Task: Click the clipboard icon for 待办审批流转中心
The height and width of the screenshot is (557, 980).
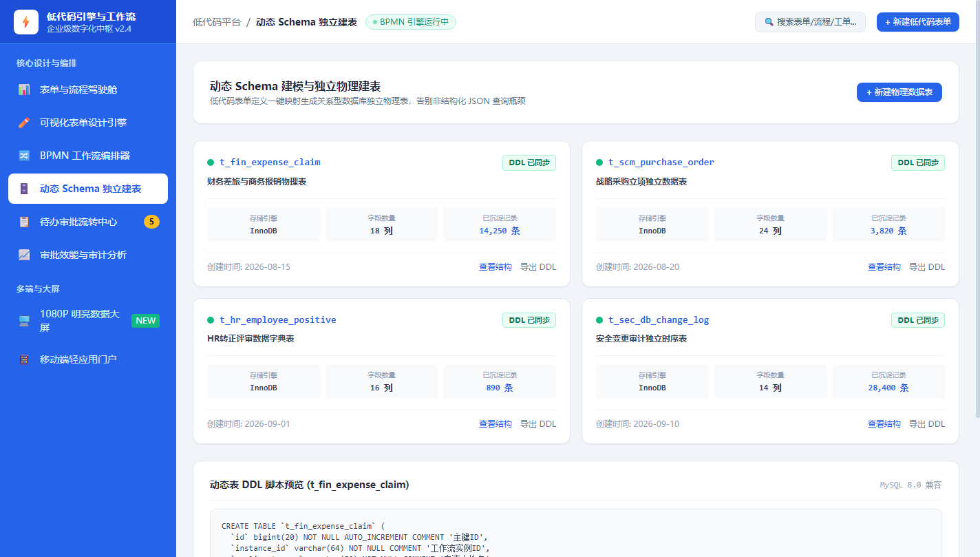Action: coord(24,222)
